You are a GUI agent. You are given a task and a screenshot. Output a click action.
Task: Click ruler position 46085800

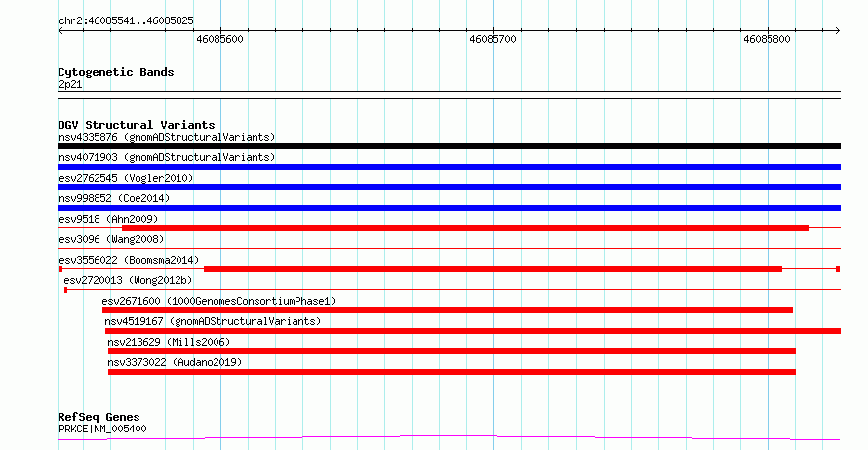click(767, 39)
